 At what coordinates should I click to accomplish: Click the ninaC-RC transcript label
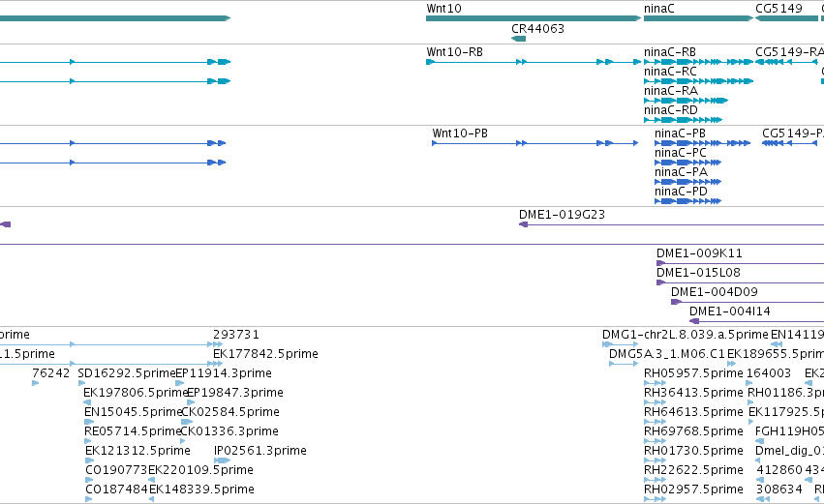(671, 72)
